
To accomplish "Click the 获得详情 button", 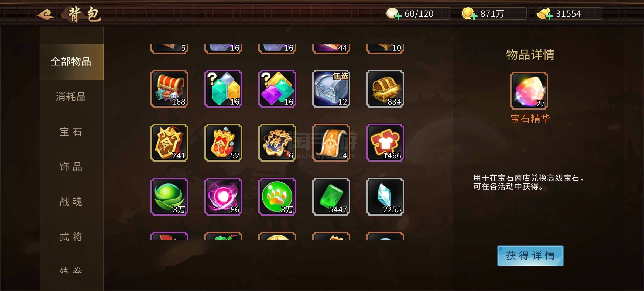I will pos(530,256).
